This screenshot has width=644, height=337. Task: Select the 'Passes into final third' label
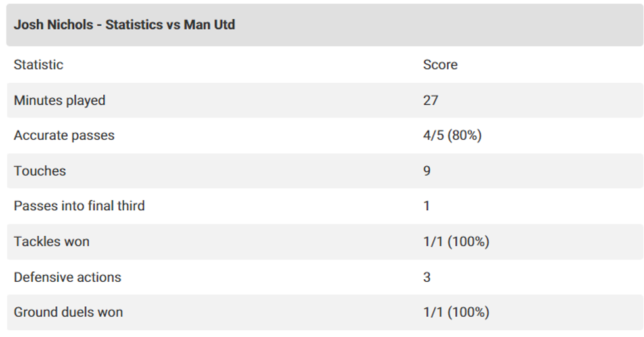coord(80,206)
